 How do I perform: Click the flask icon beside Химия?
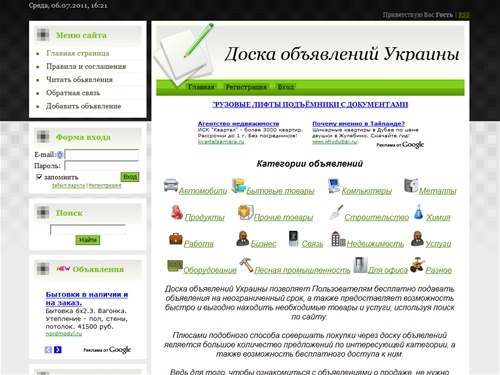[x=418, y=212]
